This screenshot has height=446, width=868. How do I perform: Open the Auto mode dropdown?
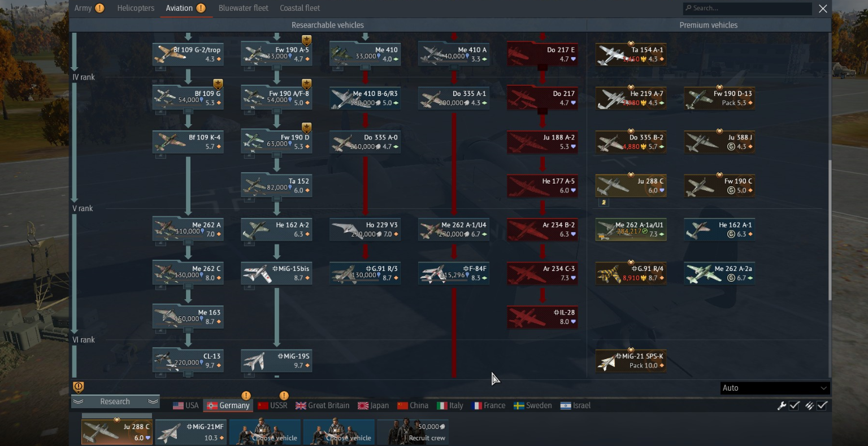point(775,388)
